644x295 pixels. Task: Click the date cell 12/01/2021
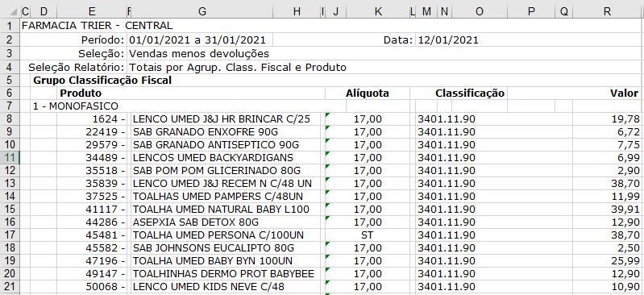447,40
